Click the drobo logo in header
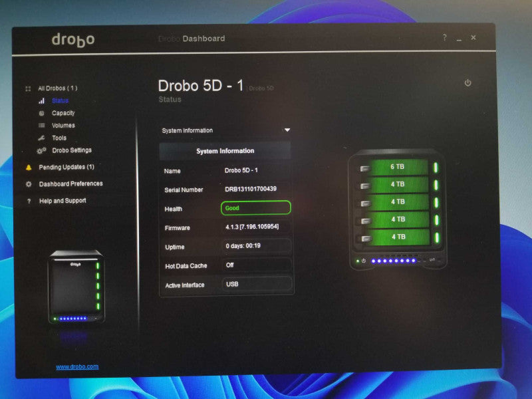 [73, 40]
